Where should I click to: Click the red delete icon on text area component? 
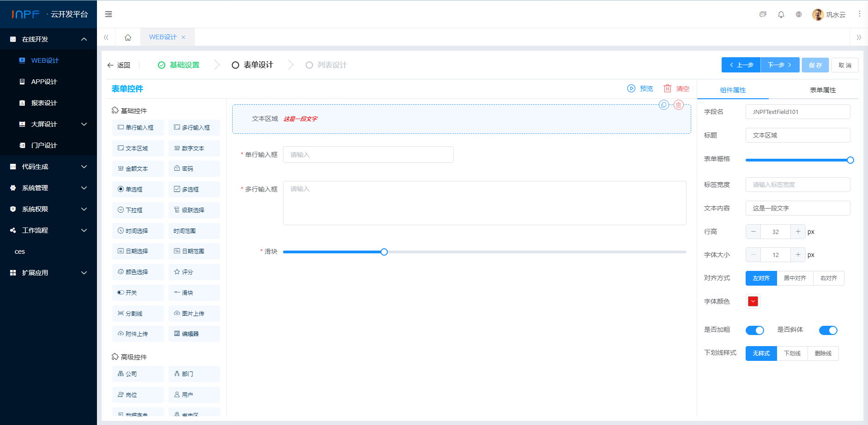click(x=678, y=105)
